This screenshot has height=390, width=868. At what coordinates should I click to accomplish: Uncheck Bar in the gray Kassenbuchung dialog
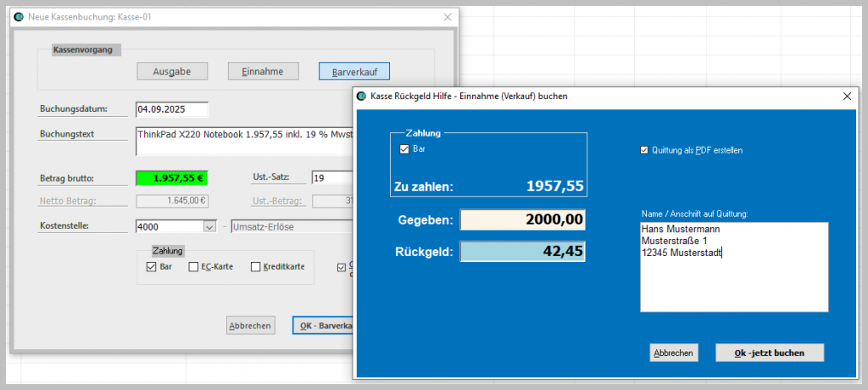click(152, 267)
